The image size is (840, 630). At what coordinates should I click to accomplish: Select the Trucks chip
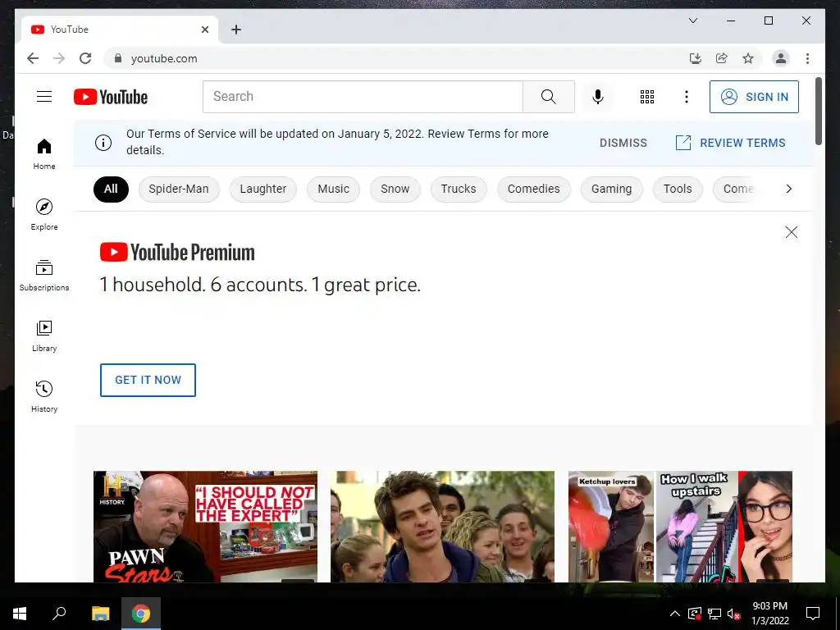(x=459, y=189)
